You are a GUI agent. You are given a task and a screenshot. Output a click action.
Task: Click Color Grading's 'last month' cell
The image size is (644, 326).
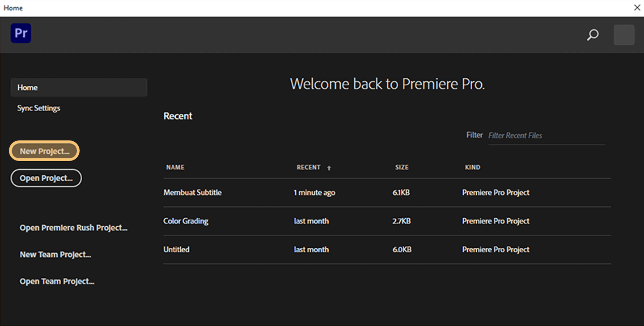tap(311, 221)
